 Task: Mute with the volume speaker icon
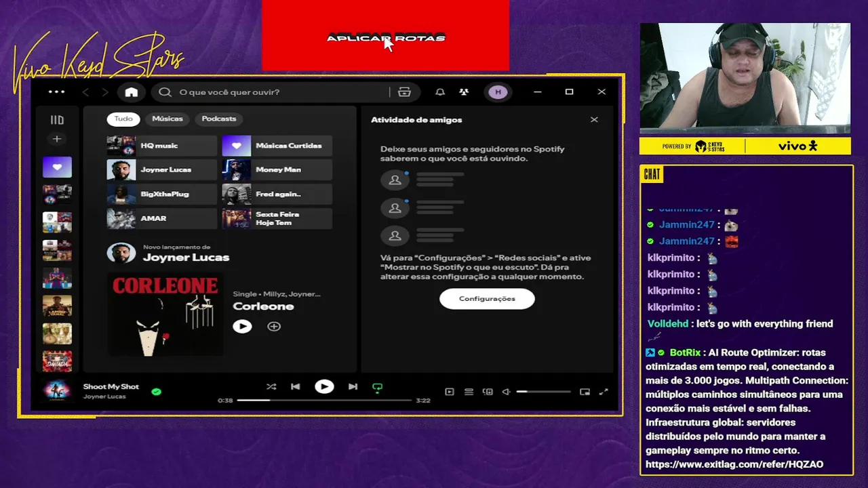[506, 392]
